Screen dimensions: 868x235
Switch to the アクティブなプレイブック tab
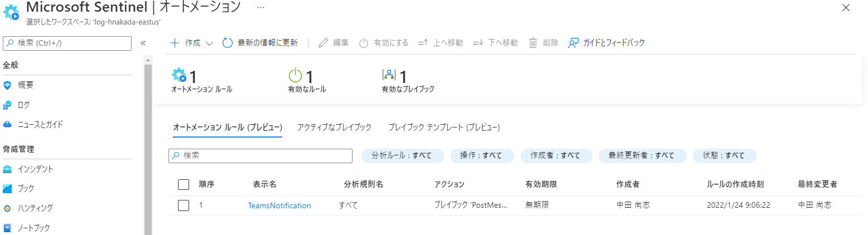334,127
